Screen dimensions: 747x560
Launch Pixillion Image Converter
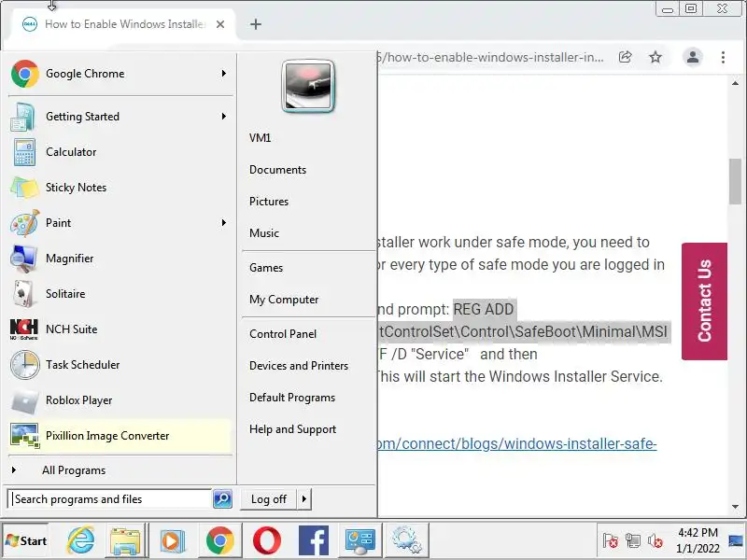pos(120,436)
